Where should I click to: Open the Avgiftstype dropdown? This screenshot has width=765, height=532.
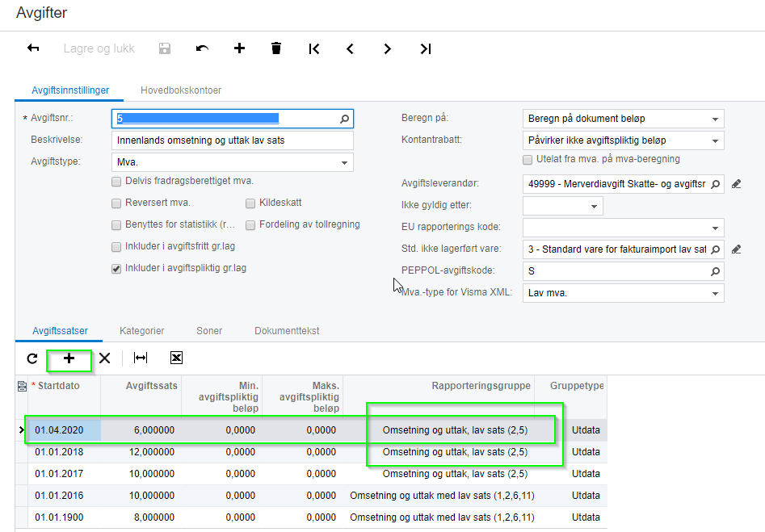(345, 162)
